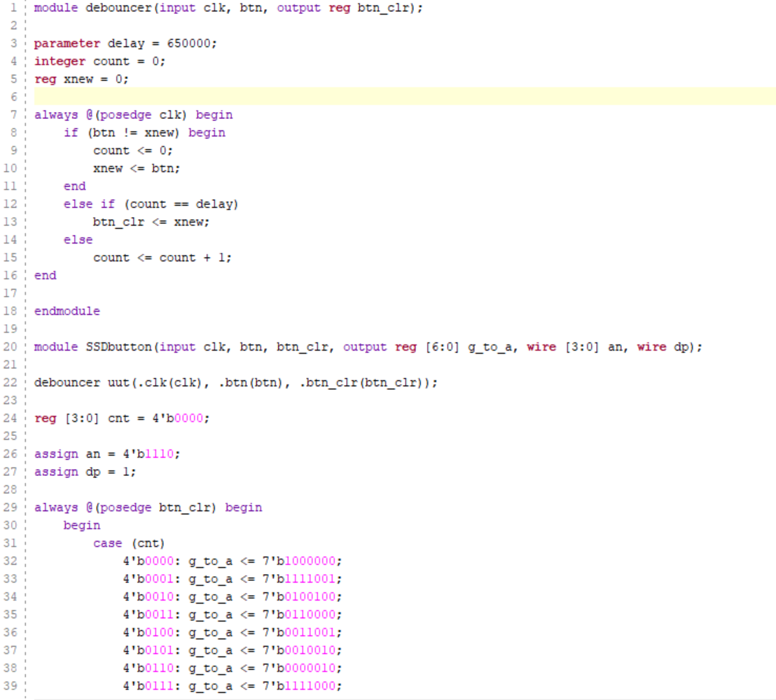Click the case row for 4'b0110

click(x=232, y=667)
